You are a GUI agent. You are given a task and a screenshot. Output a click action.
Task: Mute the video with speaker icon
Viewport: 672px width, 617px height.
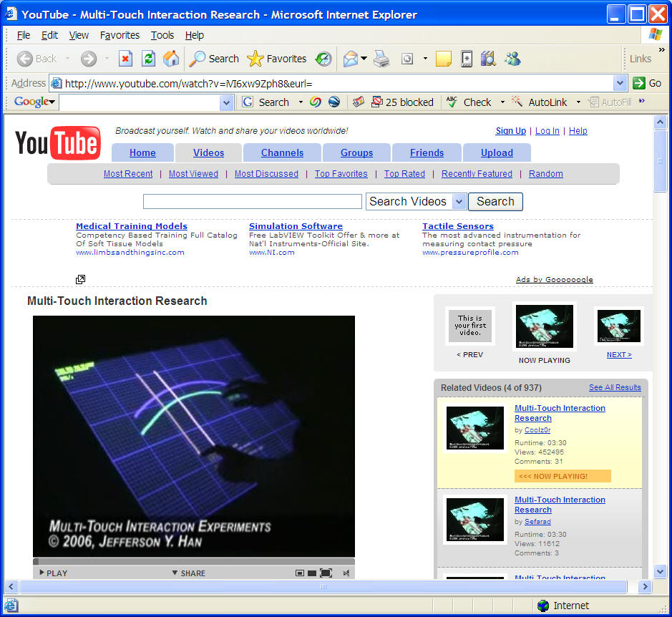pyautogui.click(x=346, y=573)
